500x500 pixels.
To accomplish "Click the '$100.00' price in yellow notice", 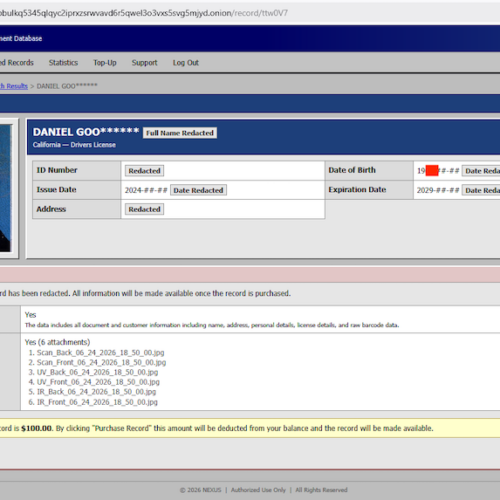I will pyautogui.click(x=36, y=428).
